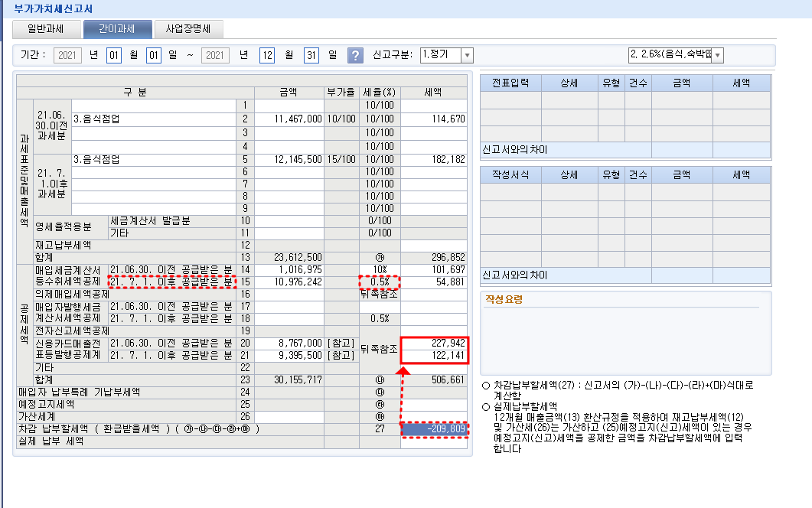This screenshot has height=508, width=812.
Task: Open the 사업장명세 tab
Action: (188, 30)
